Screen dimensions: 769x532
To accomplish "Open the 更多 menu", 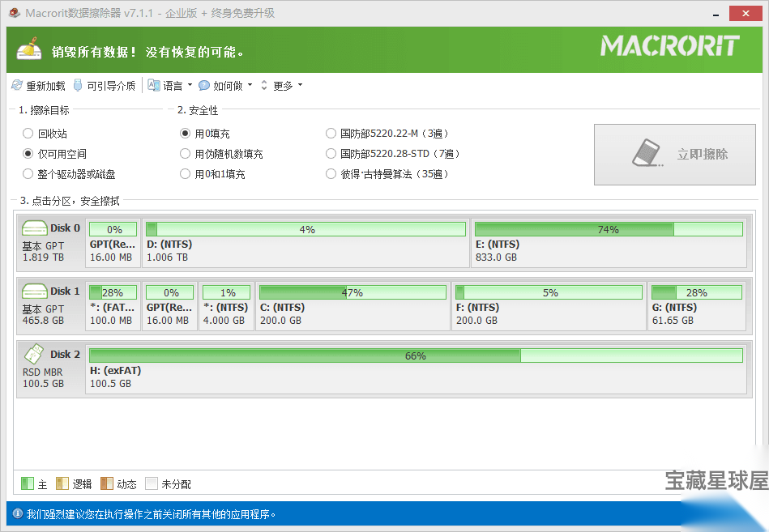I will [x=283, y=86].
